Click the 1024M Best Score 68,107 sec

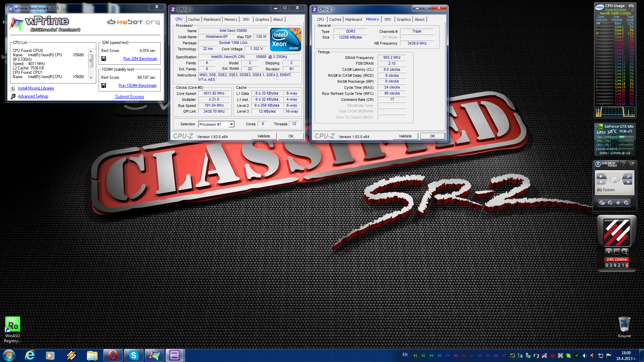tap(146, 77)
